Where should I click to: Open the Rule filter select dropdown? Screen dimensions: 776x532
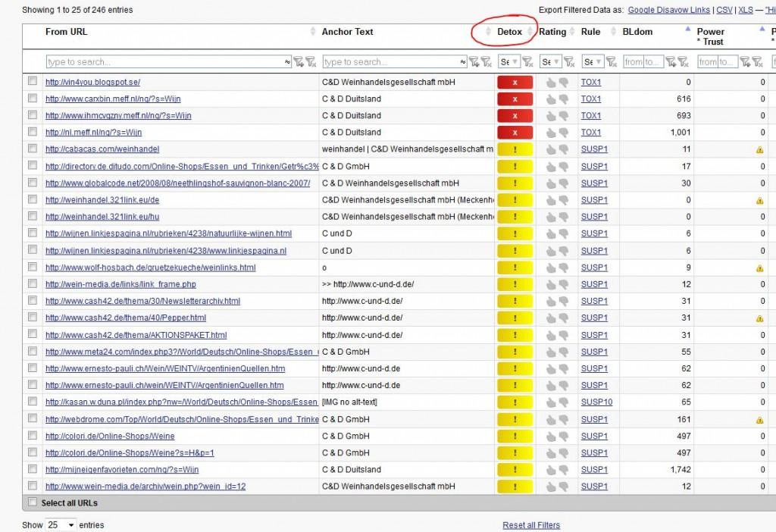[x=593, y=62]
